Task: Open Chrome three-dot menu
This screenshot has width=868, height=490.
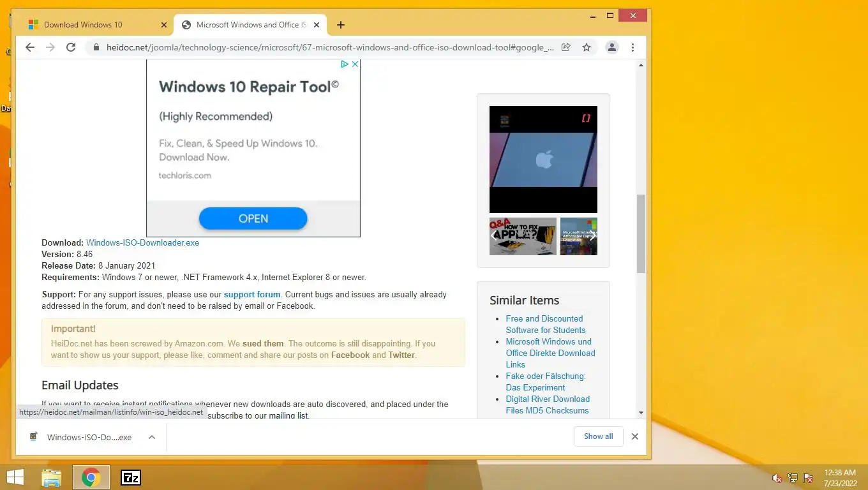Action: point(632,47)
